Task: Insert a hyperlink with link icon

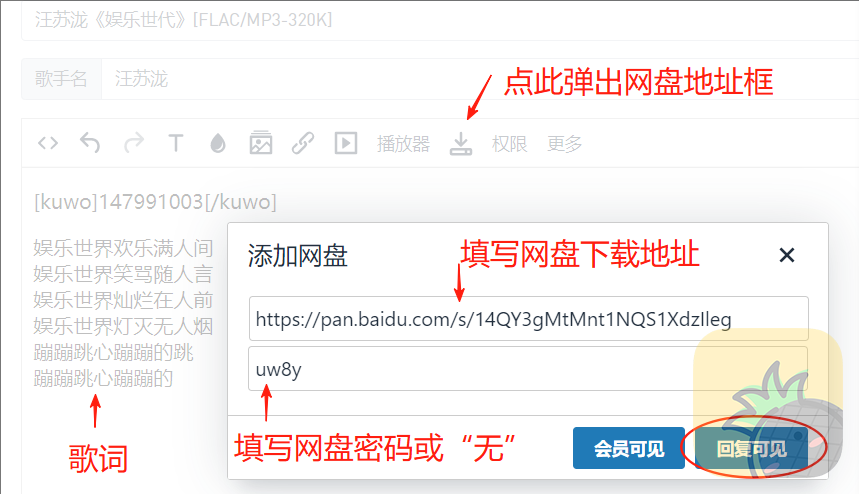Action: (303, 143)
